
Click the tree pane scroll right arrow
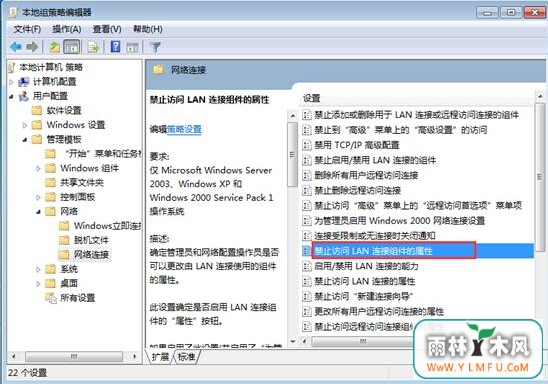(x=135, y=356)
